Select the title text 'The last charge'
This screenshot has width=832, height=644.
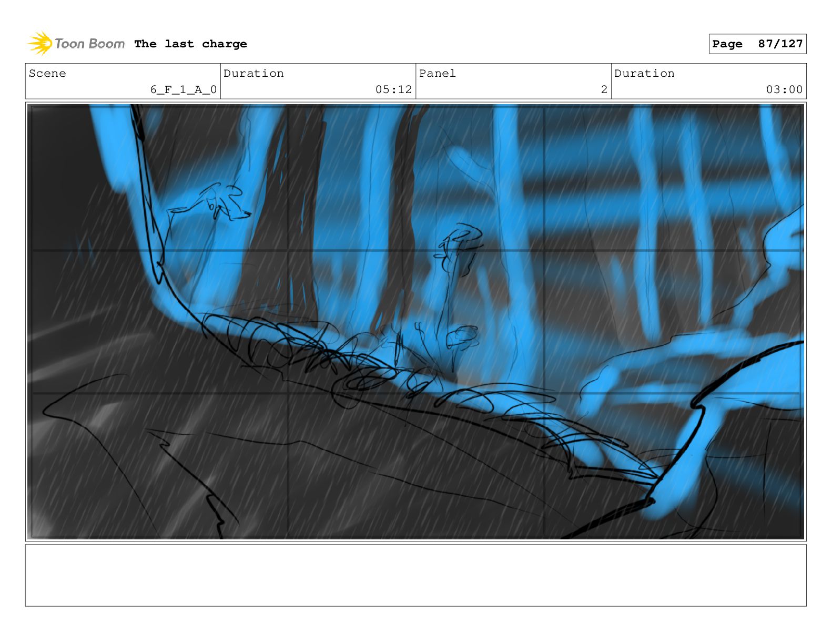pos(190,44)
